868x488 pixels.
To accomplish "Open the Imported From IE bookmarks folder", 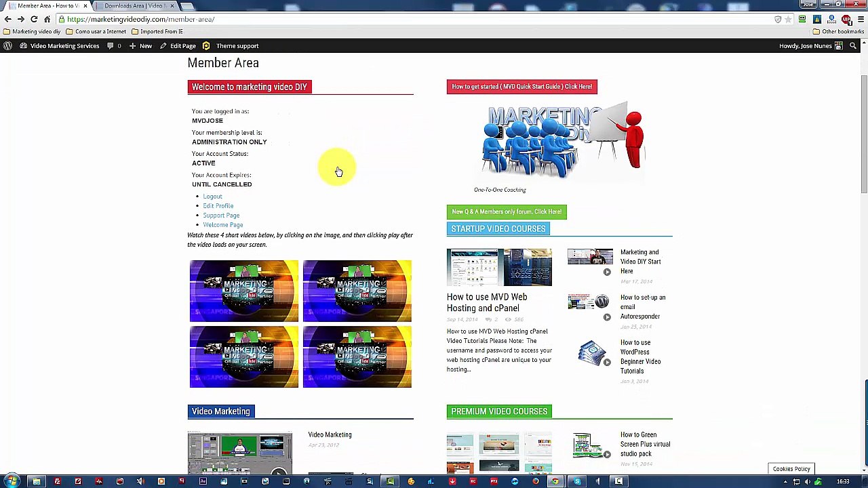I will [157, 32].
